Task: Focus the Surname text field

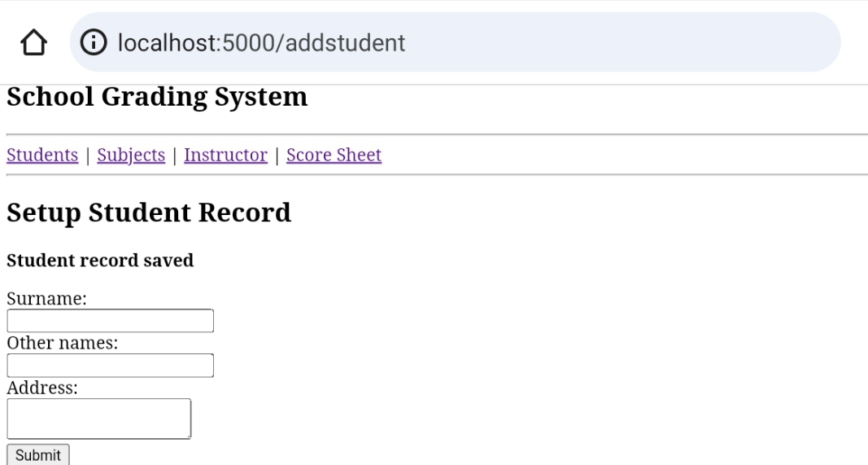Action: (110, 321)
